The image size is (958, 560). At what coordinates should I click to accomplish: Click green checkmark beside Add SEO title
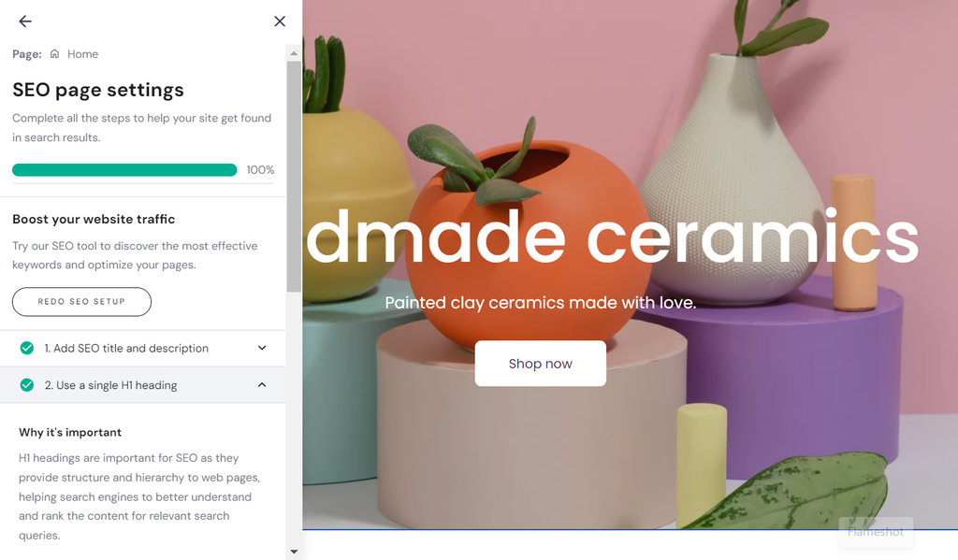[27, 348]
